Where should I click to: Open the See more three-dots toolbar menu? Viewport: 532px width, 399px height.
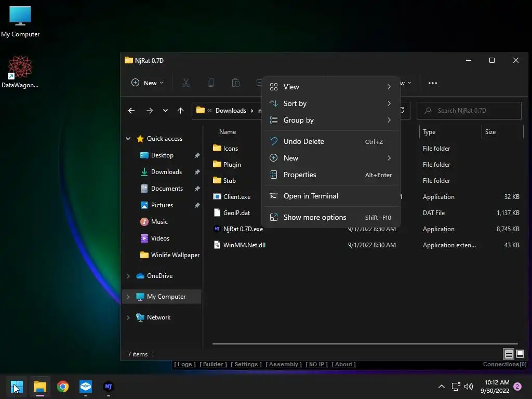433,83
